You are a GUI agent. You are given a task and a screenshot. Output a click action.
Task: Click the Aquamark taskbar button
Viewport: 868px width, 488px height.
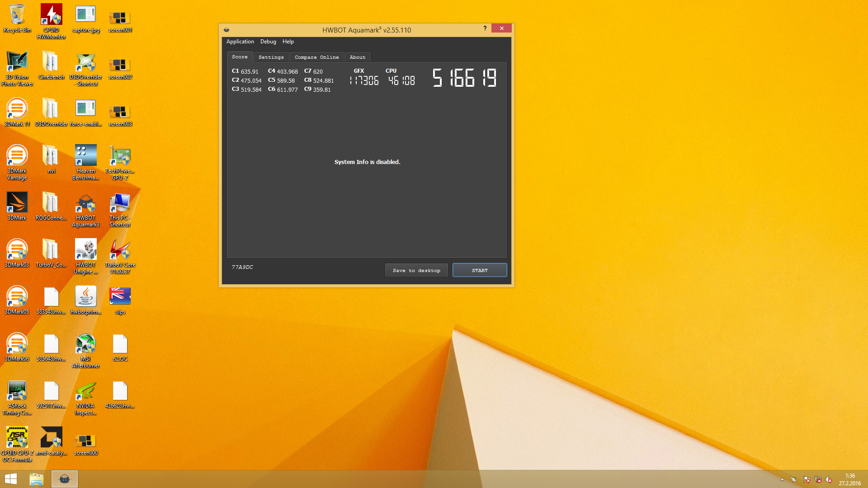point(65,479)
